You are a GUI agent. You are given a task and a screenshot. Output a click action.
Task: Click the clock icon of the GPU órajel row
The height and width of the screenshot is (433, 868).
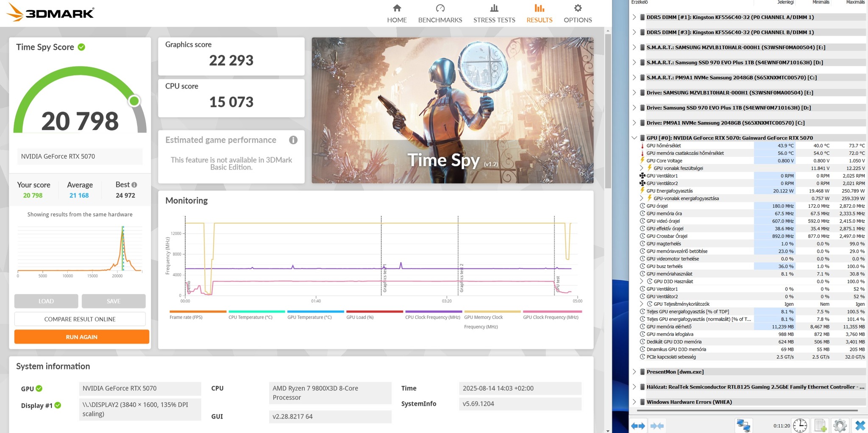click(642, 206)
